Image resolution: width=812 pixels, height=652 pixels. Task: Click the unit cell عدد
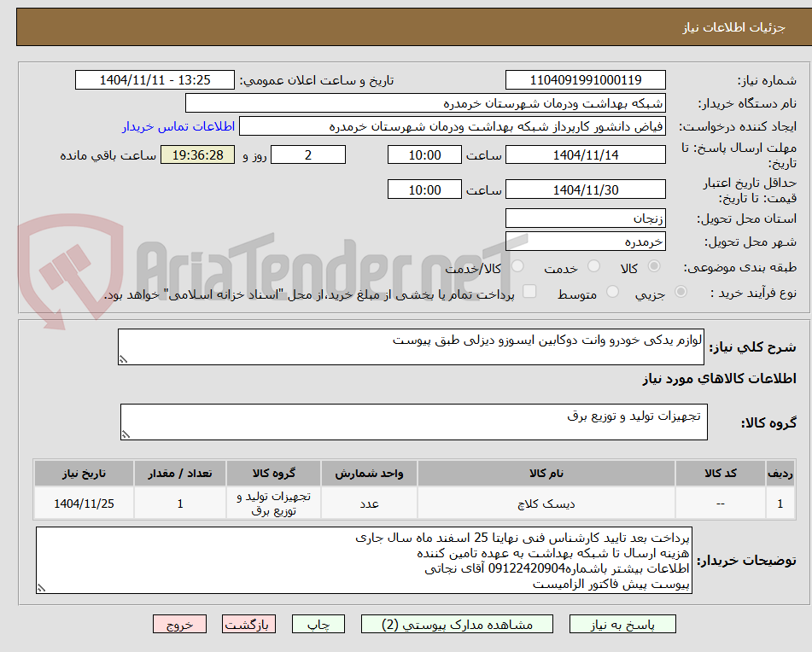(369, 504)
